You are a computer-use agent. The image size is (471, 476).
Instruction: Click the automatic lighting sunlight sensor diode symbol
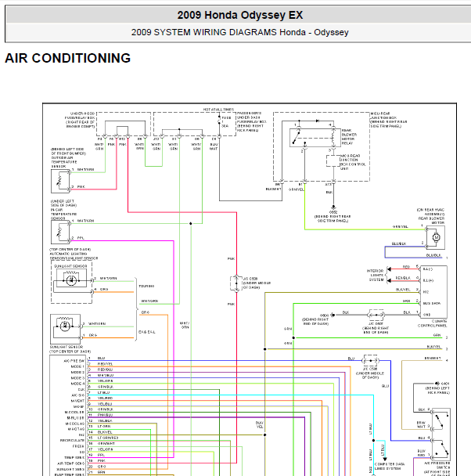[71, 280]
